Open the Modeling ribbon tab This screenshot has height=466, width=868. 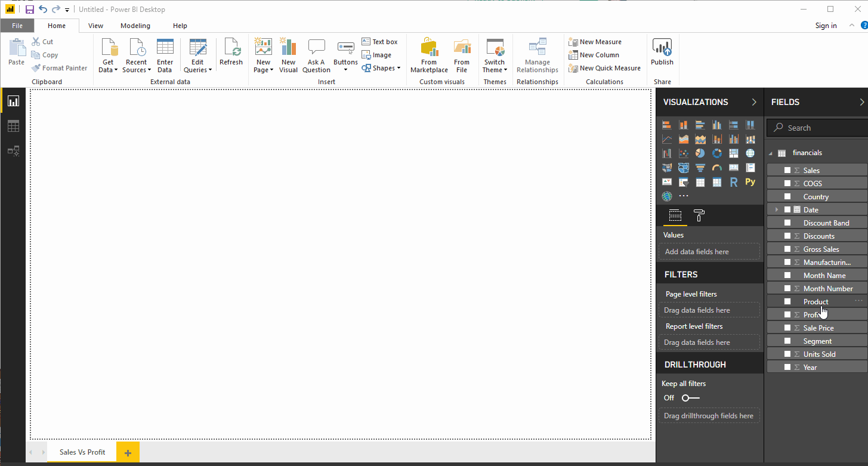(x=135, y=26)
